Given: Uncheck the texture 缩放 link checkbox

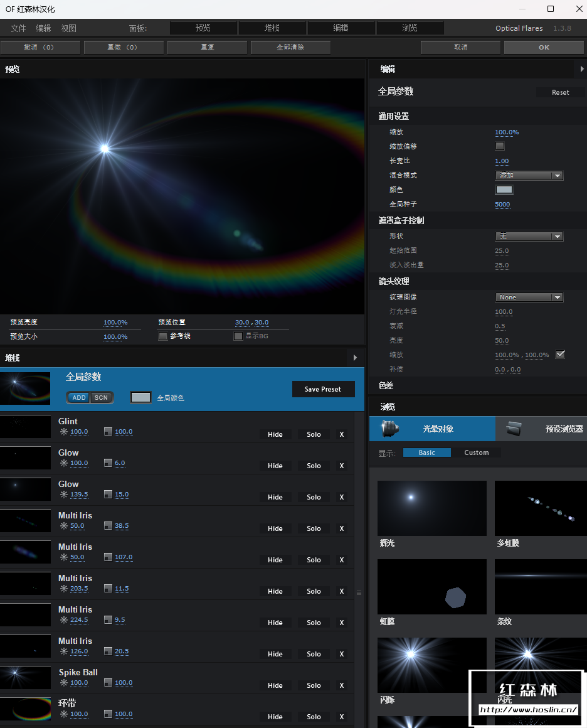Looking at the screenshot, I should coord(561,354).
